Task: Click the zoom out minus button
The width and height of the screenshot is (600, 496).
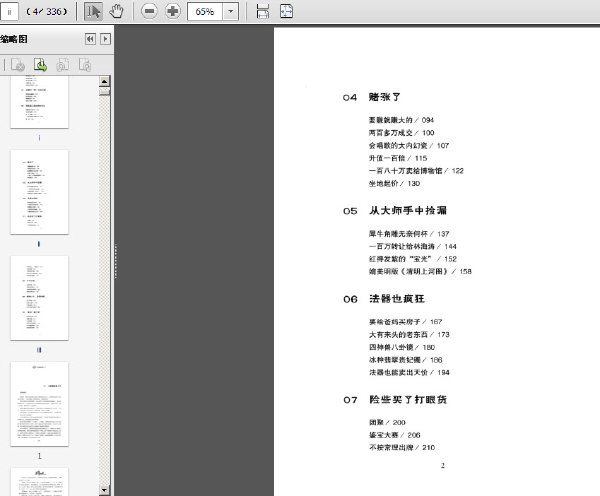Action: [x=149, y=11]
